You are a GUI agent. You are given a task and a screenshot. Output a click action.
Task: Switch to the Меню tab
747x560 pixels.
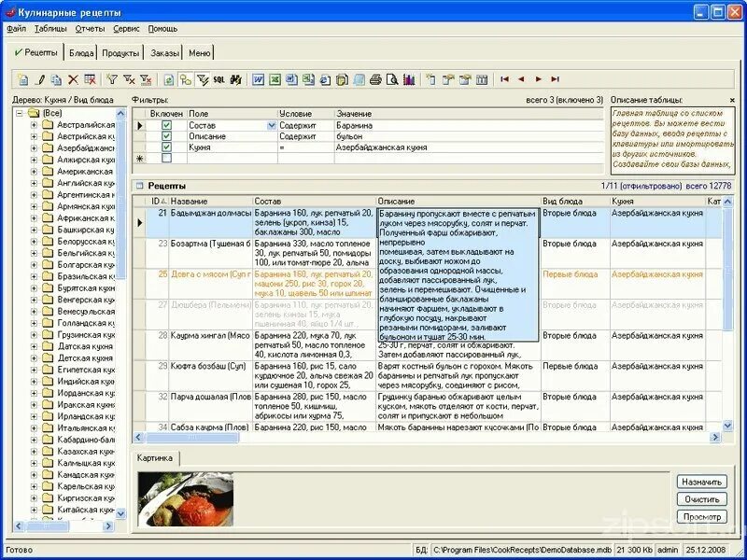pos(199,53)
